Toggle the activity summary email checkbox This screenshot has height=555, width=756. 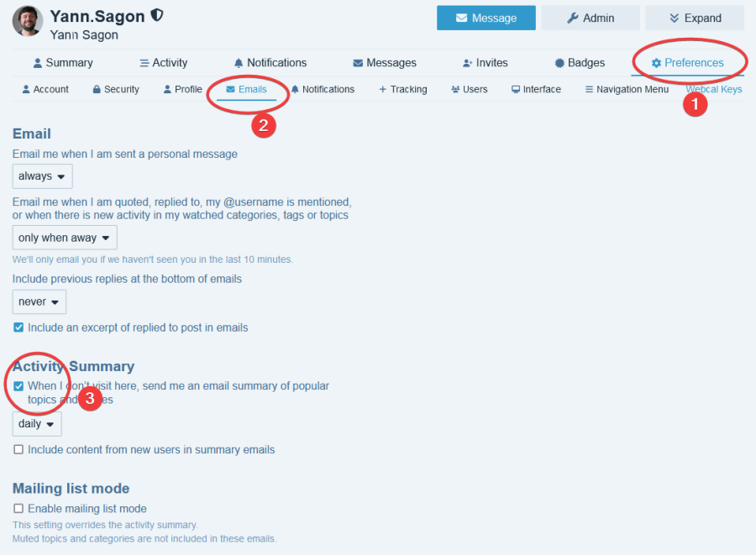click(18, 386)
